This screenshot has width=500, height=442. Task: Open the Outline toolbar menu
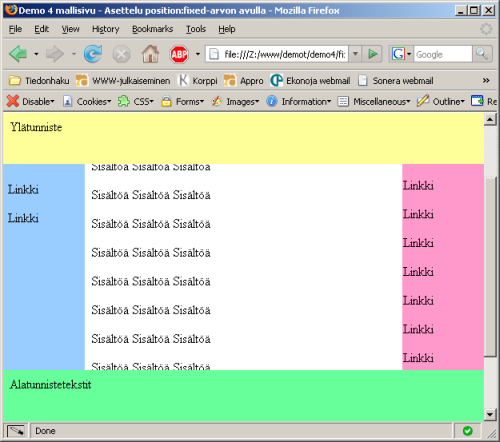[x=441, y=101]
